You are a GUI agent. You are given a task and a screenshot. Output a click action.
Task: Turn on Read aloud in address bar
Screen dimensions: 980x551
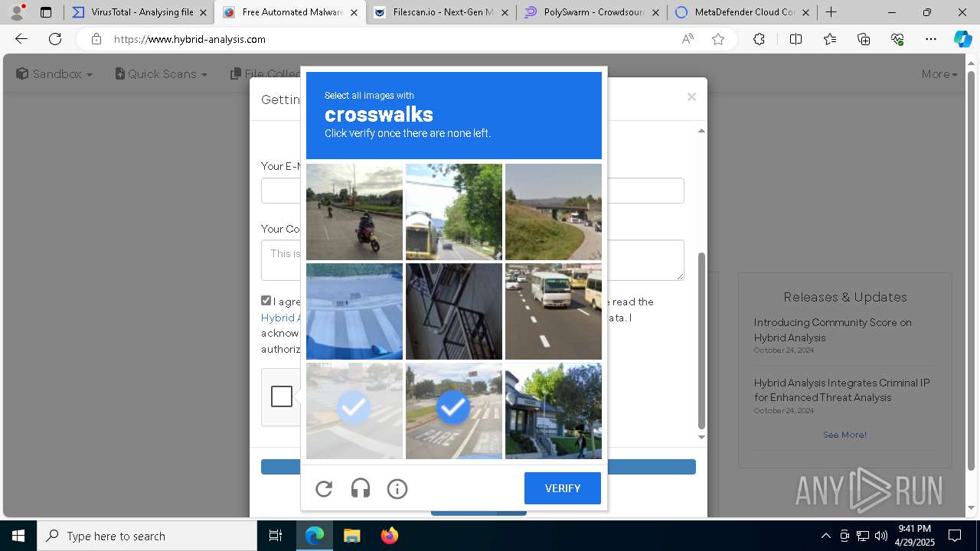tap(688, 39)
